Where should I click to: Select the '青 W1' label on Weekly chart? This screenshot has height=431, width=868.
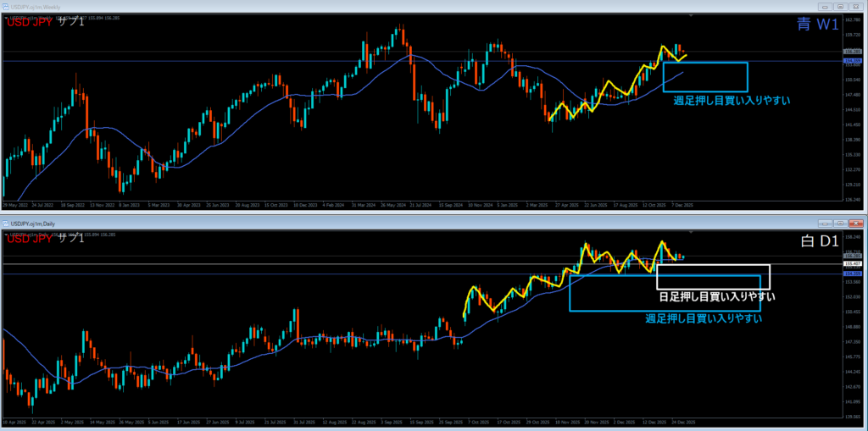point(818,25)
